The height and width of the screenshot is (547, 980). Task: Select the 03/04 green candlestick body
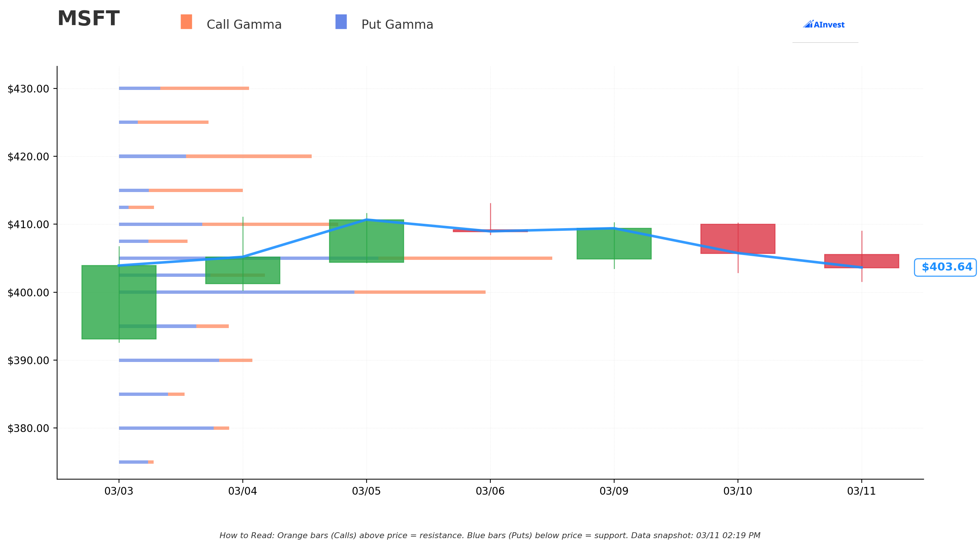click(x=243, y=270)
